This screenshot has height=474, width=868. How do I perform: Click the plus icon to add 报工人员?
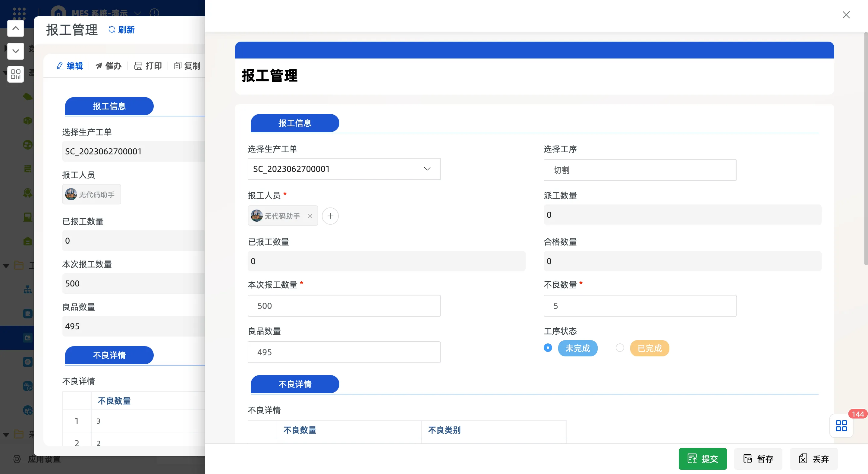pos(330,216)
